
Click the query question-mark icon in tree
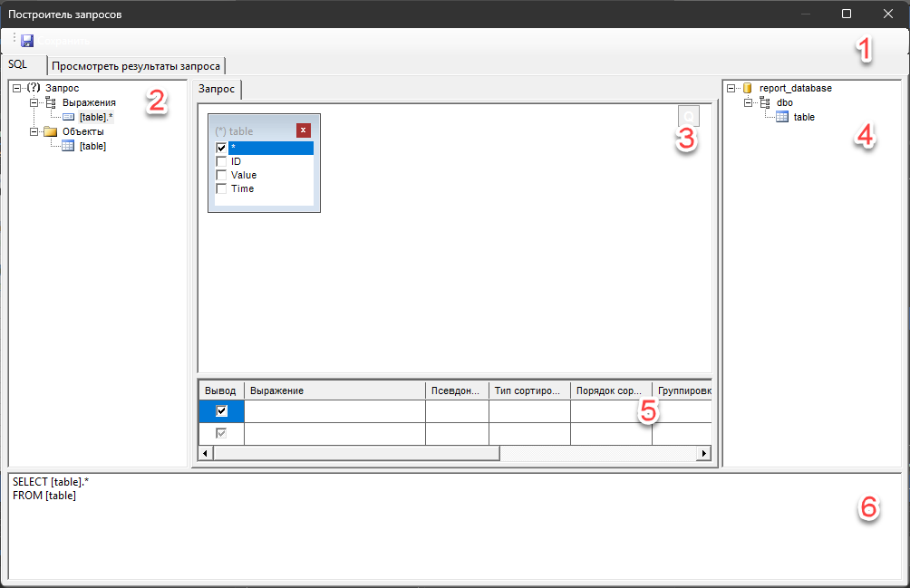pyautogui.click(x=34, y=88)
